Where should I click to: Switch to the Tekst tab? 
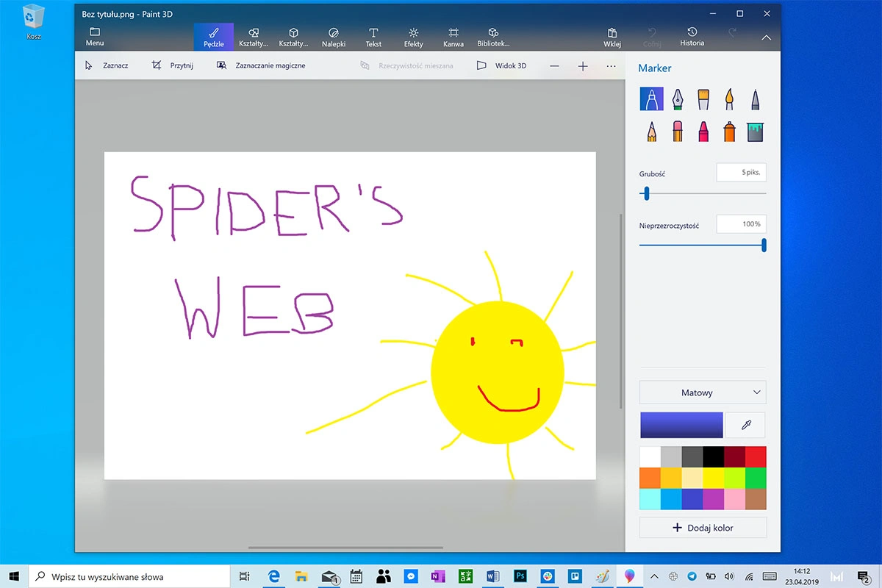(x=373, y=37)
